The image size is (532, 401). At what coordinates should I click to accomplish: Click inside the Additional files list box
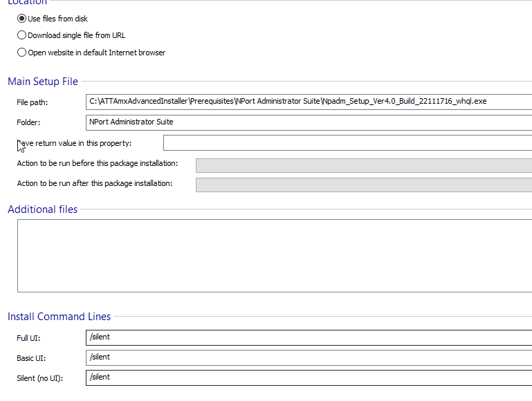[275, 256]
